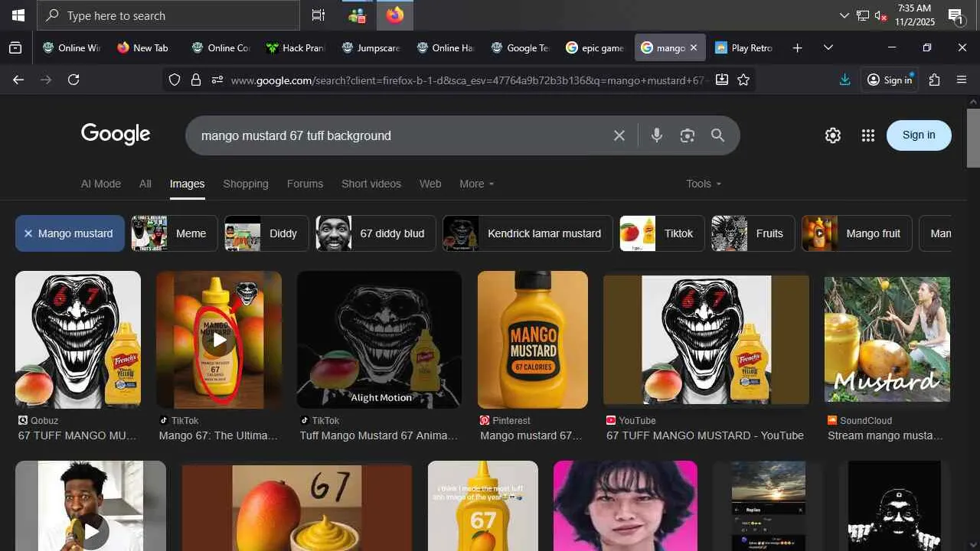Open the Firefox application menu
The height and width of the screenshot is (551, 980).
point(962,80)
